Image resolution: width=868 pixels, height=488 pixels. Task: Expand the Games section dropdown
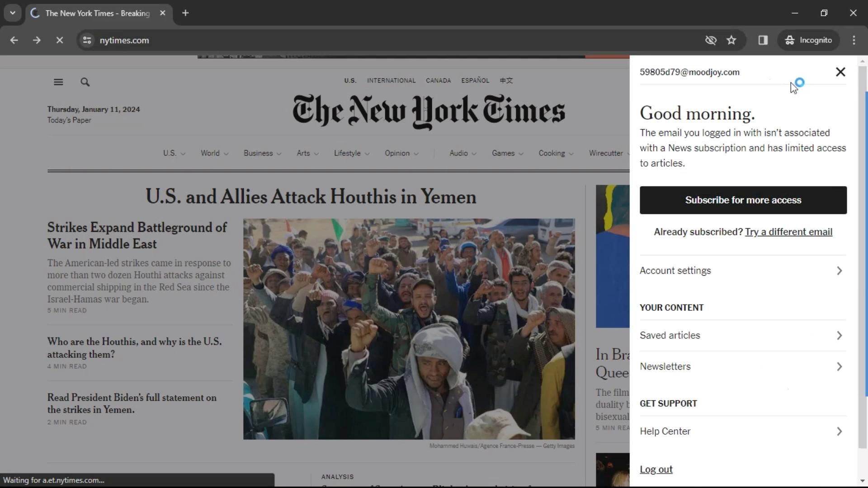click(x=508, y=153)
